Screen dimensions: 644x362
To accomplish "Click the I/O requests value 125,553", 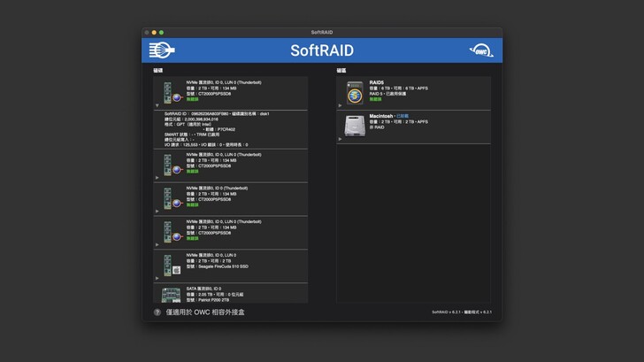I will (x=190, y=144).
